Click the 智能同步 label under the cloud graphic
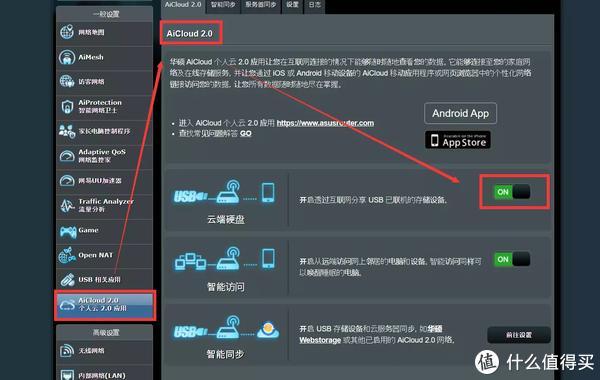The width and height of the screenshot is (600, 380). click(x=225, y=354)
